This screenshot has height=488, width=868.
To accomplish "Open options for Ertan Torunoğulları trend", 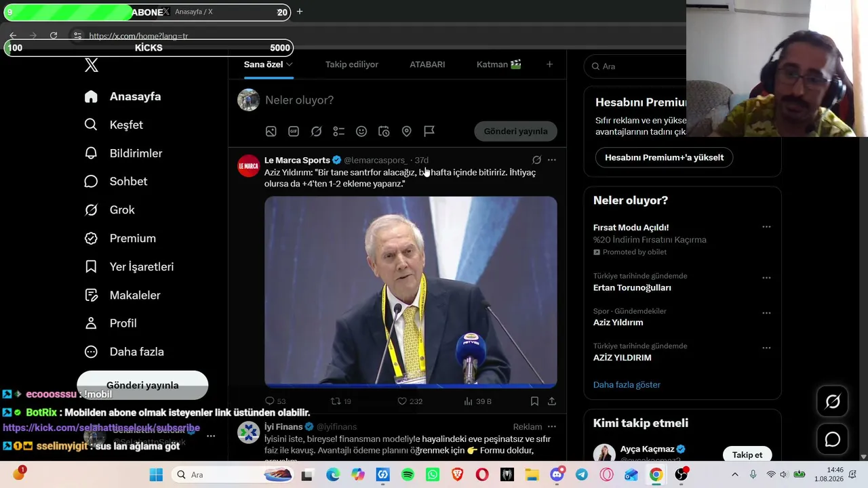I will coord(766,278).
